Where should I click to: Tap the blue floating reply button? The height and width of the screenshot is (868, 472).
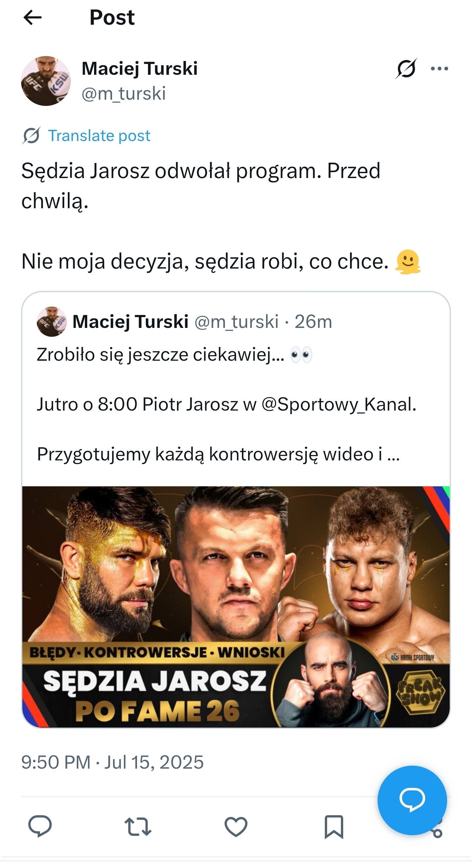tap(412, 800)
